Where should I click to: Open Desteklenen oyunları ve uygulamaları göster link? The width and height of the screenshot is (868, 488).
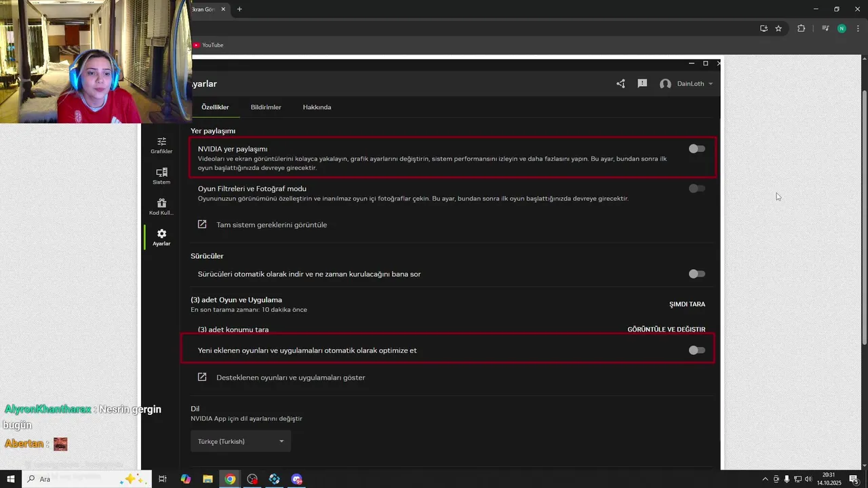coord(291,378)
